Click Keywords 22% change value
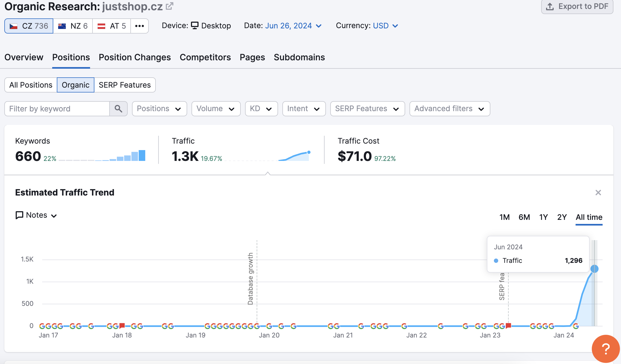 pos(50,158)
